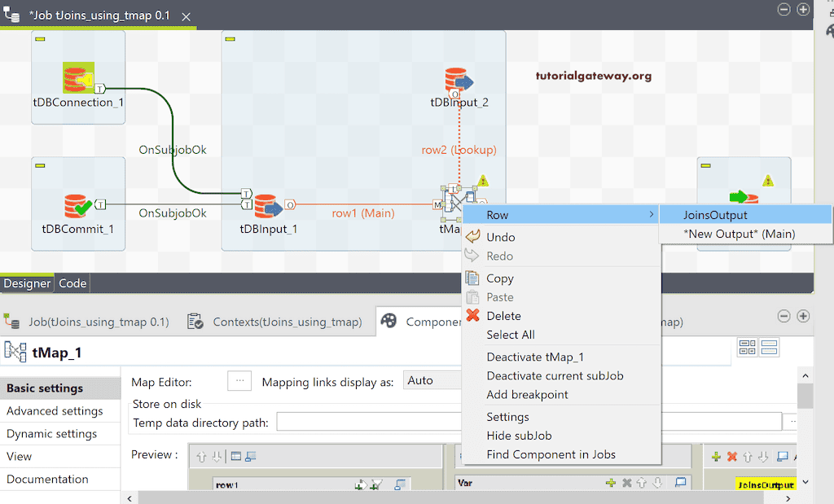Open the Mapping links display dropdown
The width and height of the screenshot is (834, 504).
(x=432, y=381)
